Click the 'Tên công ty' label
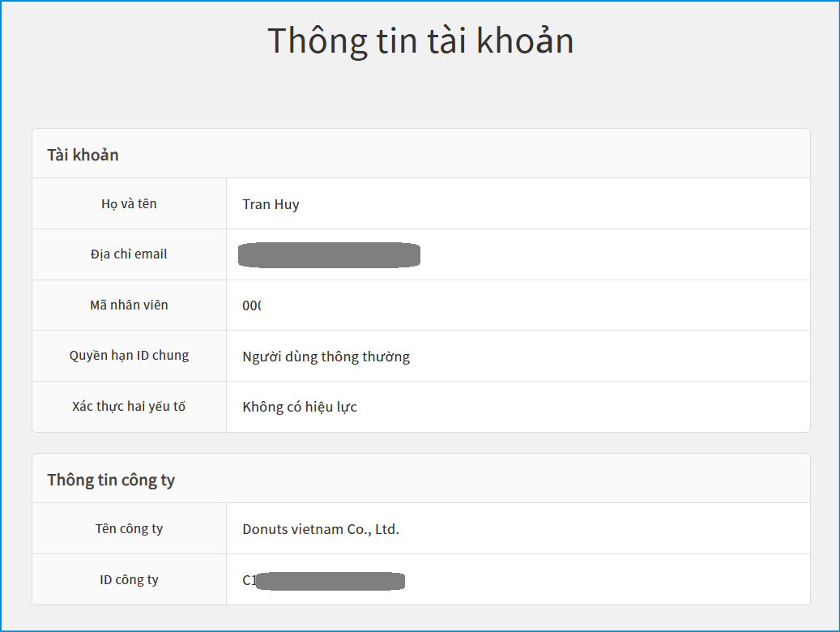This screenshot has width=840, height=632. click(x=129, y=529)
